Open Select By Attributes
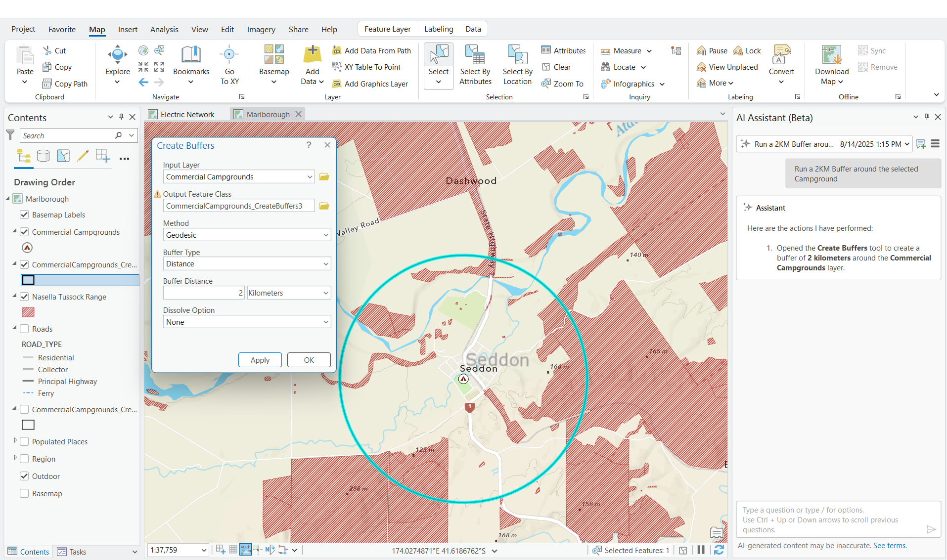The height and width of the screenshot is (560, 947). click(475, 64)
